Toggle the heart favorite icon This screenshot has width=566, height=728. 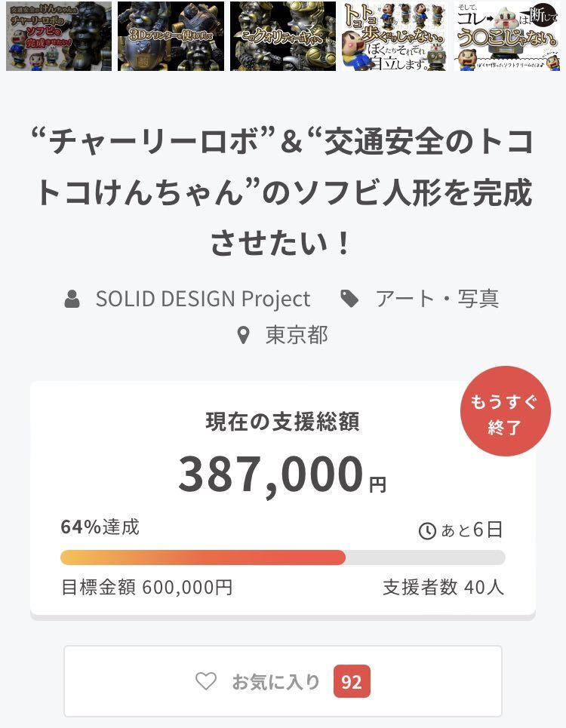pos(206,682)
